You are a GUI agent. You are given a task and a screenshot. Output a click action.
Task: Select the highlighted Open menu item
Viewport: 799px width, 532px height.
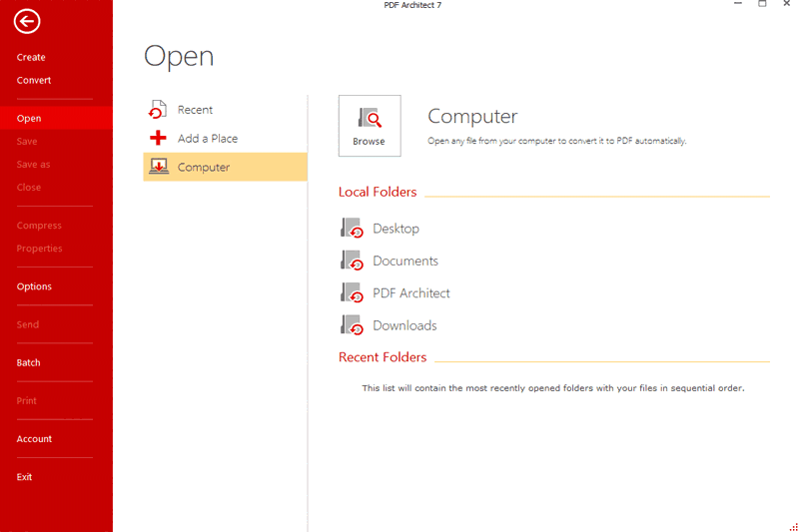(29, 118)
